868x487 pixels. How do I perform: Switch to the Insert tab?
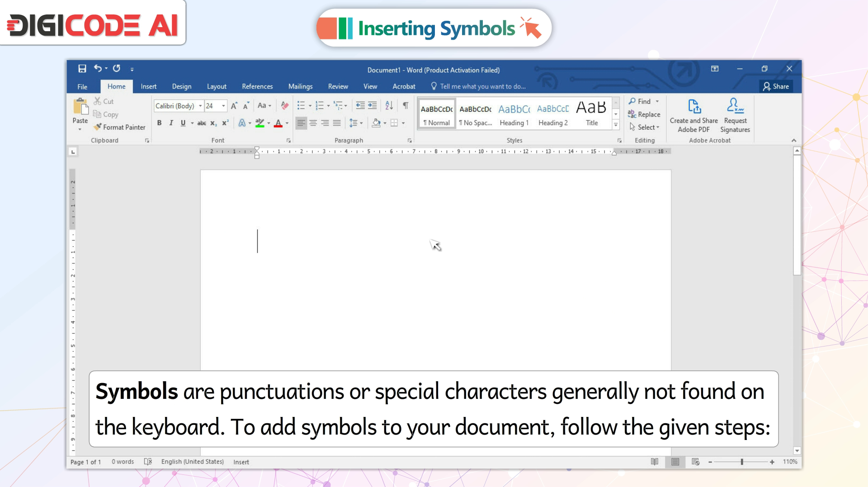148,86
